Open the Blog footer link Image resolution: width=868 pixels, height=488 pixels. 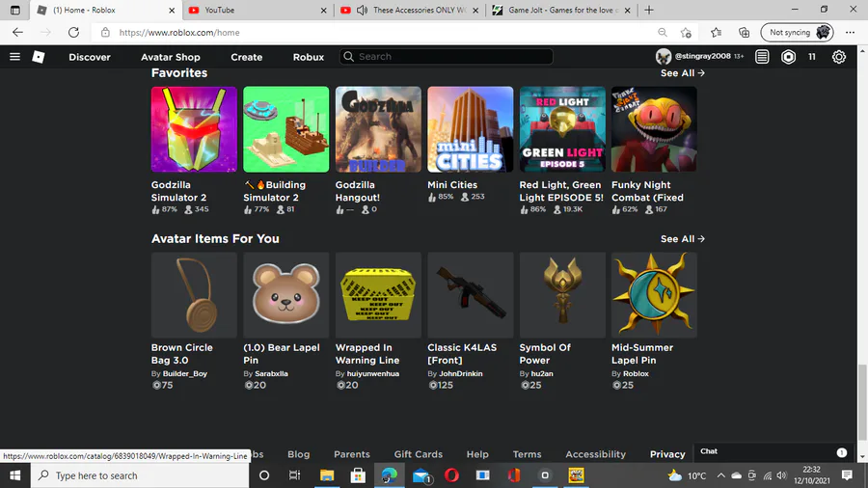point(298,454)
